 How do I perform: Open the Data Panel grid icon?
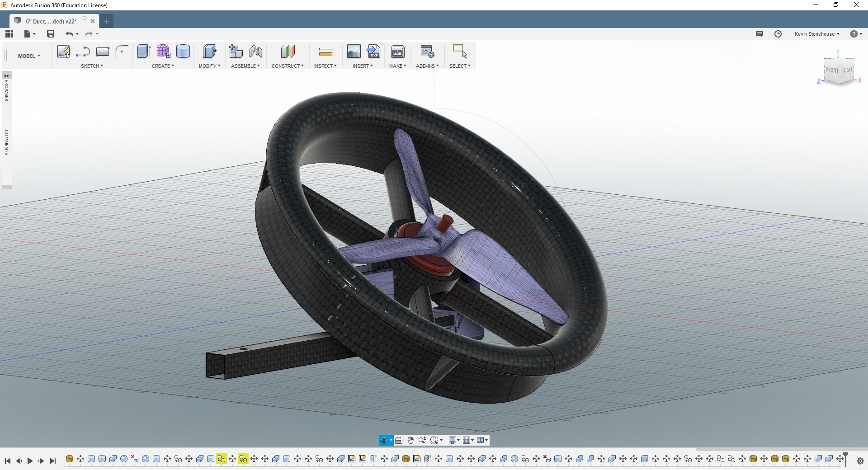pos(9,34)
